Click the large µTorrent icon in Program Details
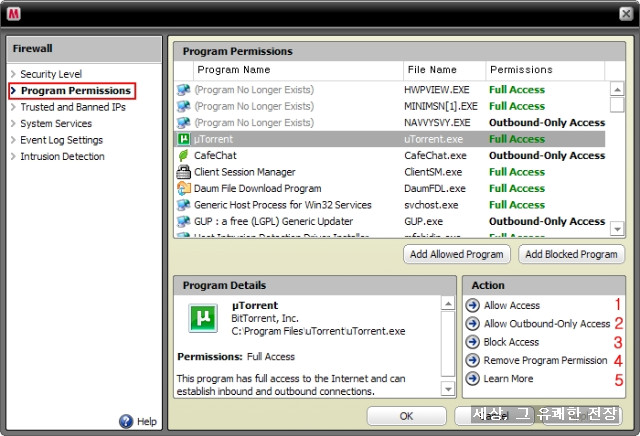 click(203, 318)
